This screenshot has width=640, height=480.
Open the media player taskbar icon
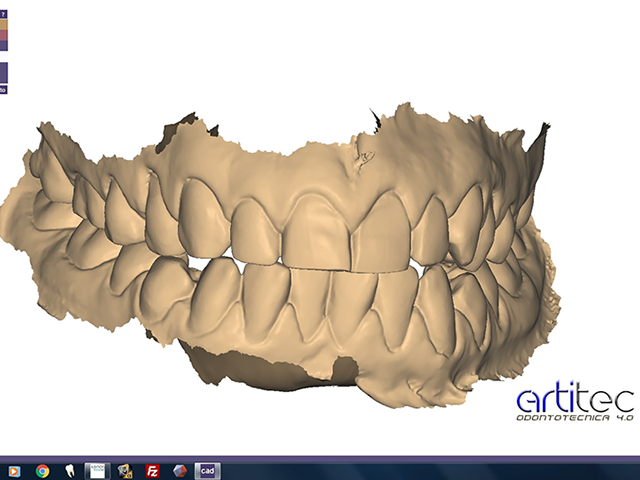tap(14, 470)
